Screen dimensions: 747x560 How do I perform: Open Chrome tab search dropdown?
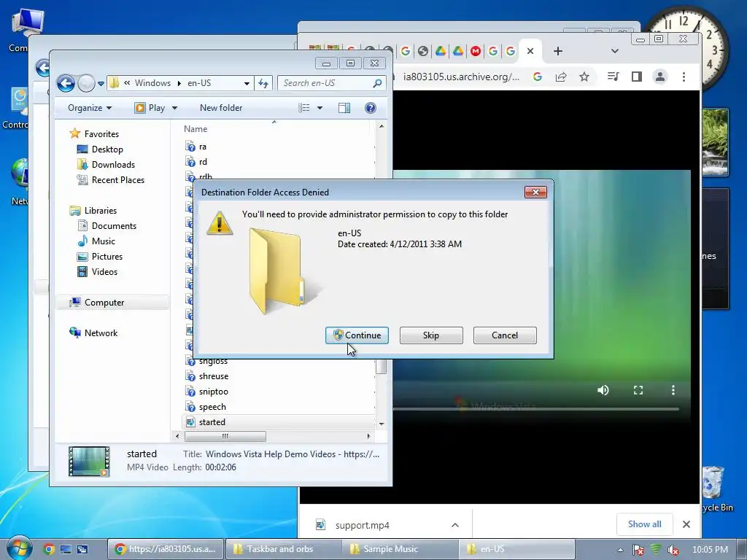click(x=615, y=51)
